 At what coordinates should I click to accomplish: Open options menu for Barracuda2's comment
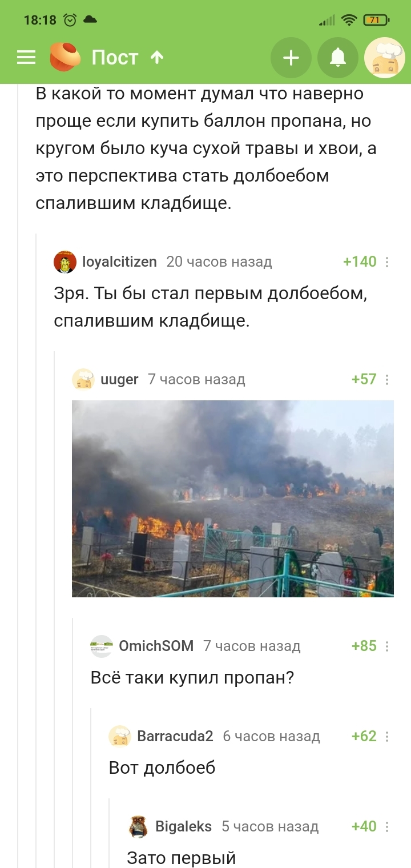[387, 737]
